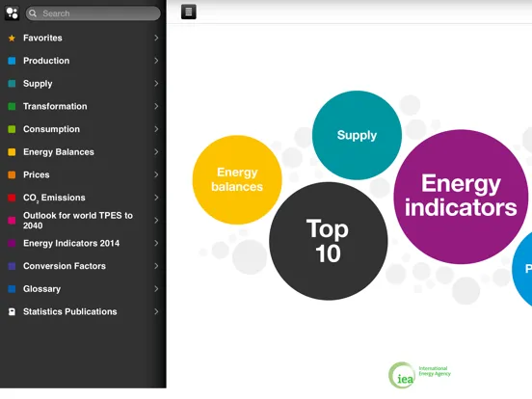
Task: Click the teal Supply color square
Action: point(12,84)
